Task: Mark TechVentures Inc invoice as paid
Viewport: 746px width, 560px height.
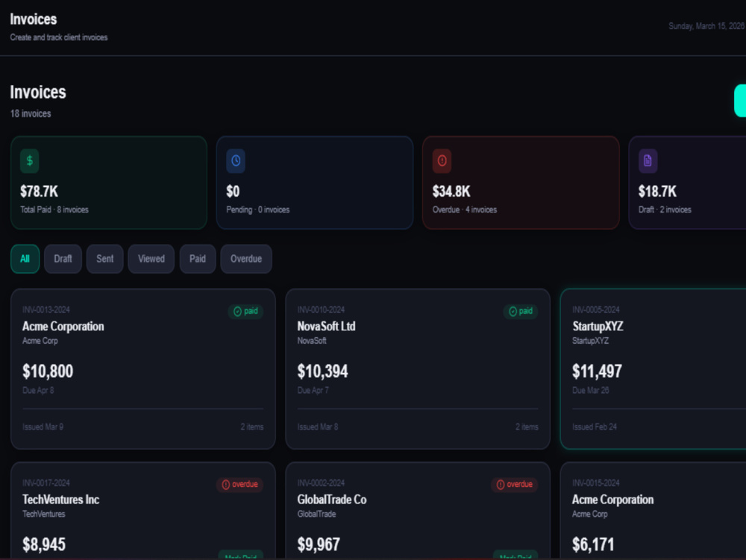Action: click(x=241, y=555)
